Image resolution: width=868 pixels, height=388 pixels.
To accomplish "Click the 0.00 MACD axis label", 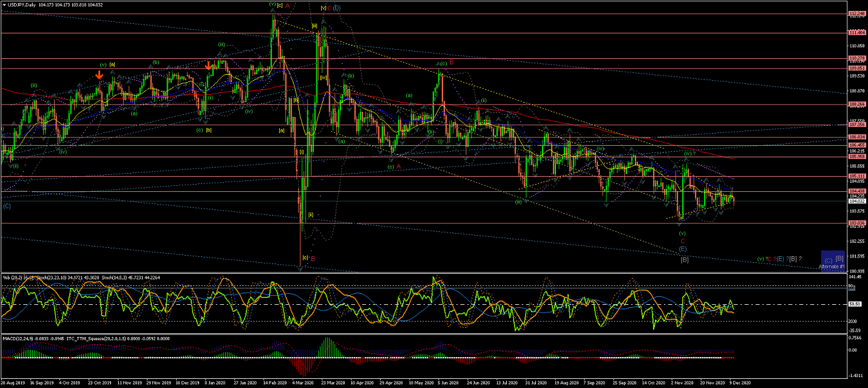I will click(x=853, y=350).
